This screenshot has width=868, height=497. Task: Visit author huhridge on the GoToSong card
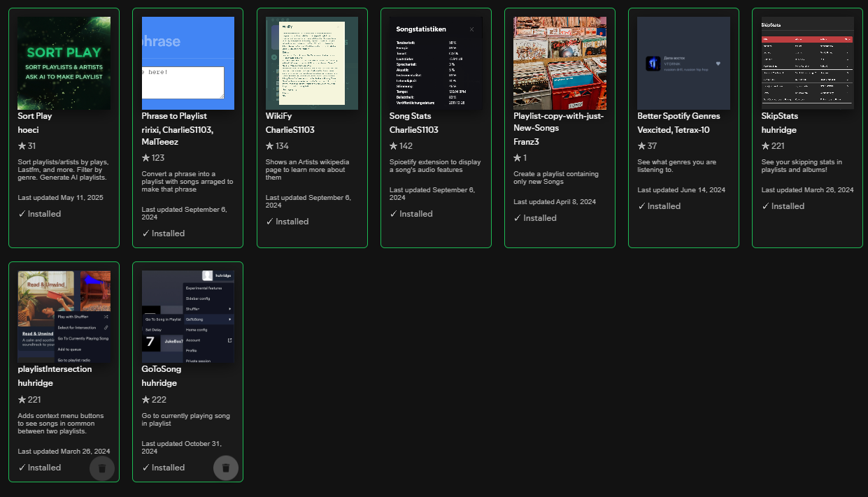click(x=159, y=383)
